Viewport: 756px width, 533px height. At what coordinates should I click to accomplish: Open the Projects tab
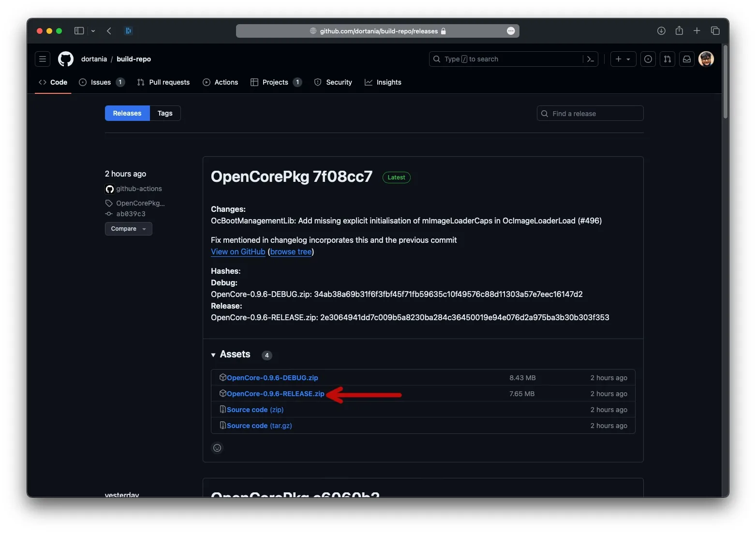tap(276, 82)
